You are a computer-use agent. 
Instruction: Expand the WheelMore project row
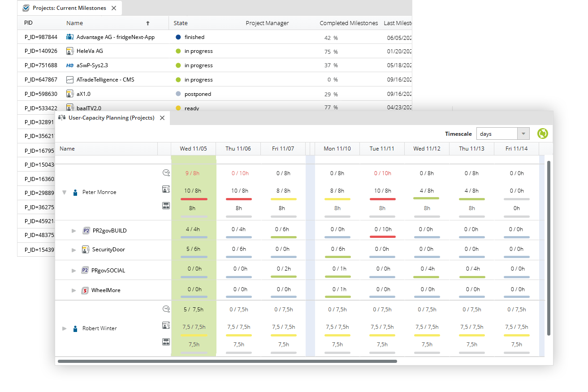click(x=74, y=290)
